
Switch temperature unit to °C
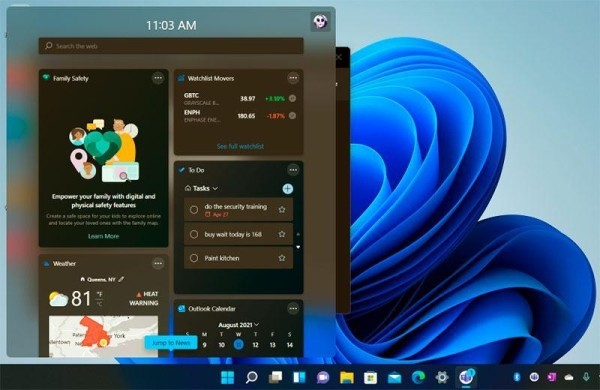[x=99, y=304]
